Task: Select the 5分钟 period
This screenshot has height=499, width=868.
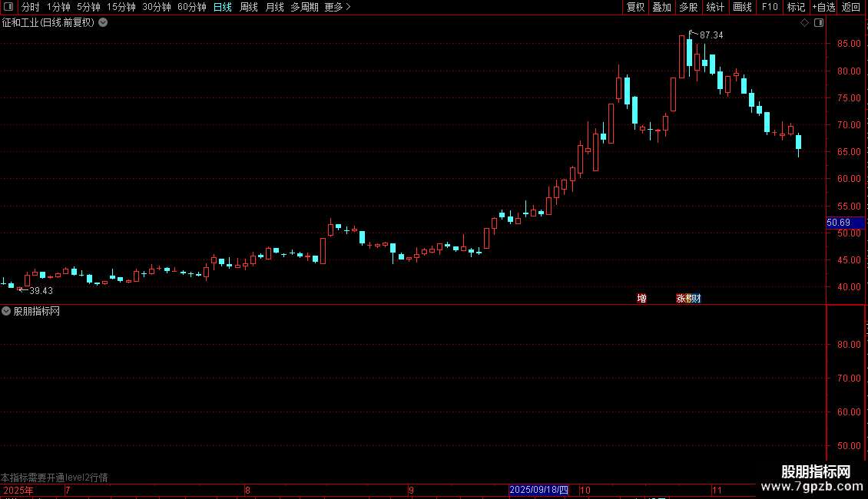Action: pyautogui.click(x=88, y=7)
